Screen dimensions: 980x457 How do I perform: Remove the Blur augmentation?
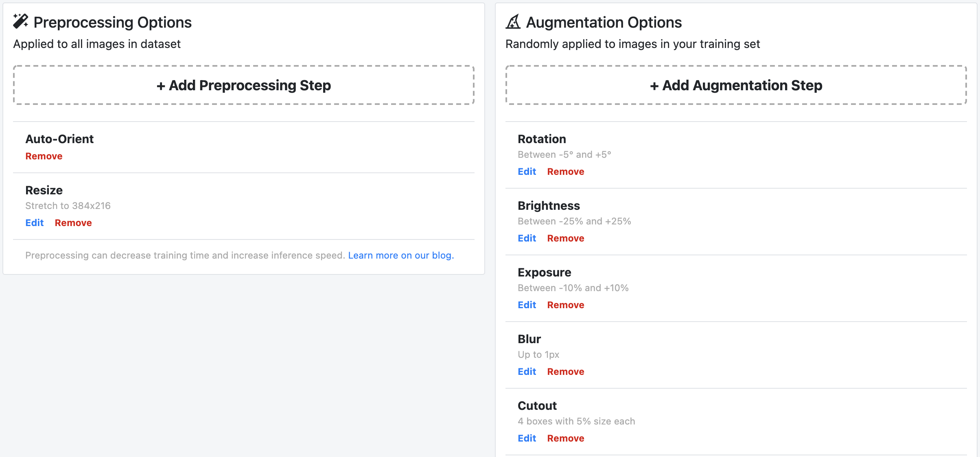point(566,372)
